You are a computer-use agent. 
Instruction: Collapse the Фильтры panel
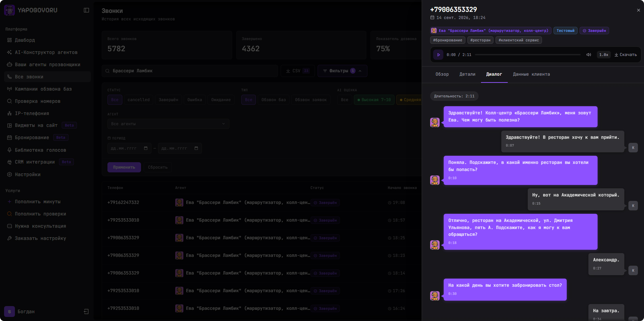(x=342, y=71)
